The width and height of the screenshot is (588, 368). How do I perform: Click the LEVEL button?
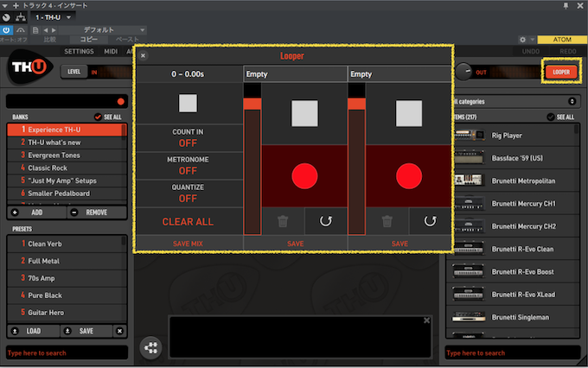click(73, 72)
